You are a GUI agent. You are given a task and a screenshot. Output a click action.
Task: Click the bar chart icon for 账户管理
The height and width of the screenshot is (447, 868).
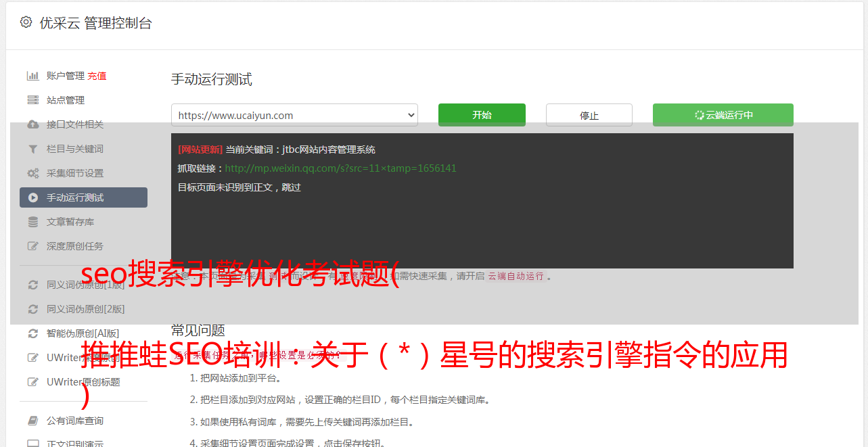(32, 76)
